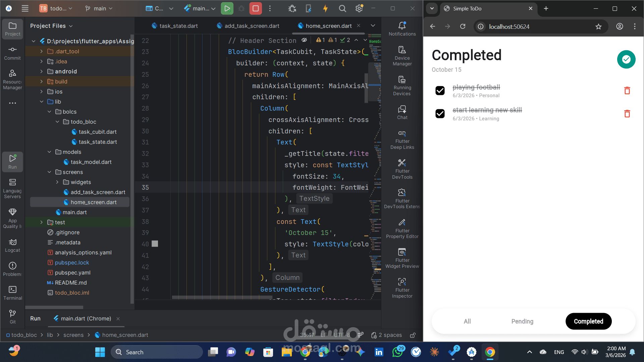Delete the playing football task

pos(627,90)
